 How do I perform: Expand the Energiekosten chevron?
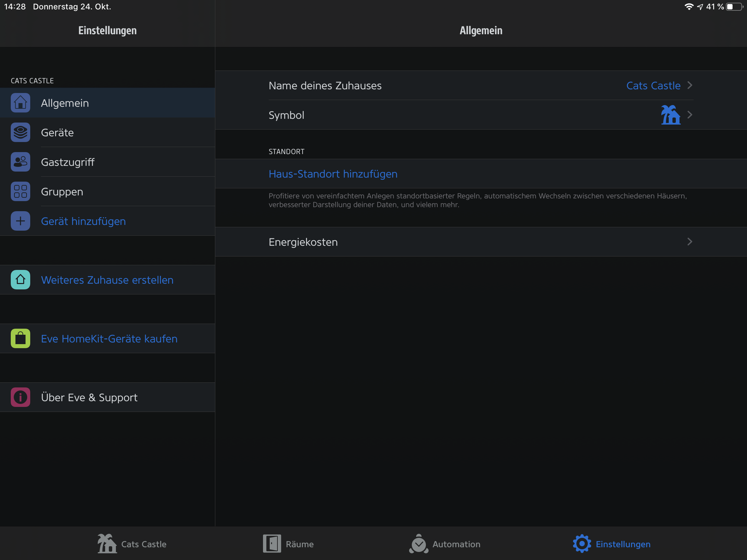[690, 242]
